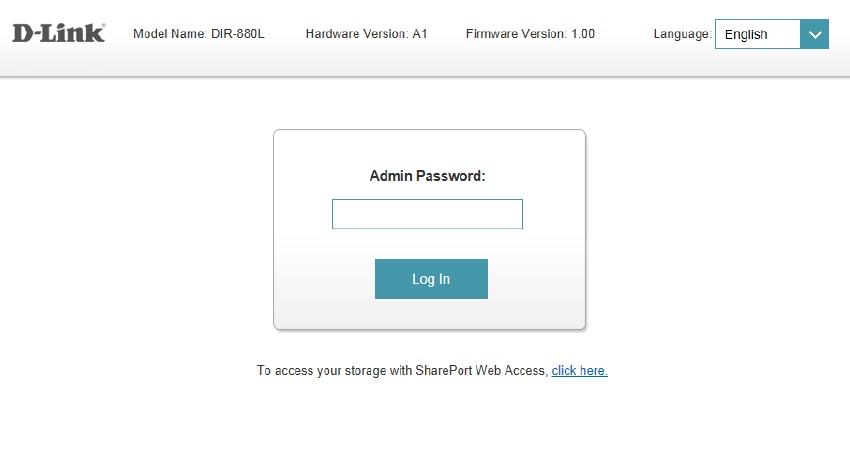Open the Language dropdown showing English

click(x=771, y=34)
